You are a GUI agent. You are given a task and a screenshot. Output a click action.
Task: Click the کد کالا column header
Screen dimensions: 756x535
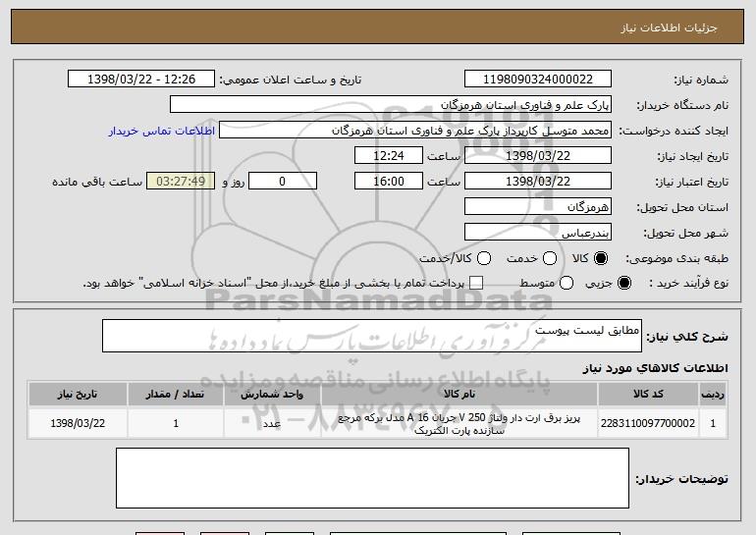648,395
